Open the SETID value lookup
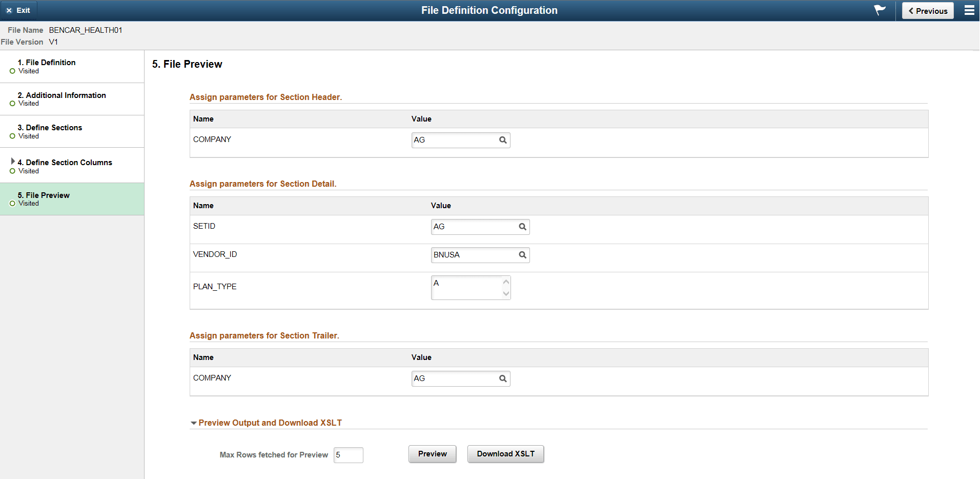The height and width of the screenshot is (479, 980). [522, 226]
